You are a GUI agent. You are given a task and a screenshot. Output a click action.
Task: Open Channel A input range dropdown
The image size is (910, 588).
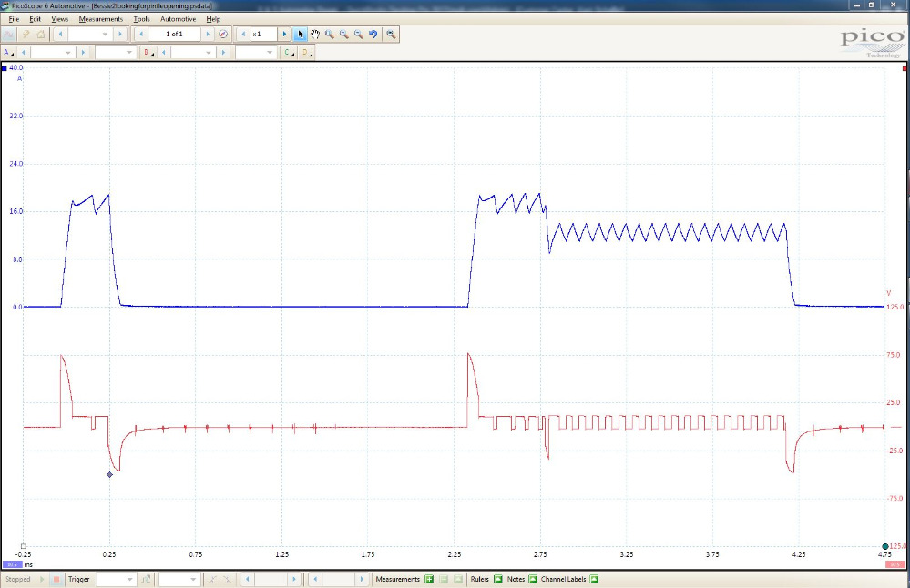click(52, 53)
